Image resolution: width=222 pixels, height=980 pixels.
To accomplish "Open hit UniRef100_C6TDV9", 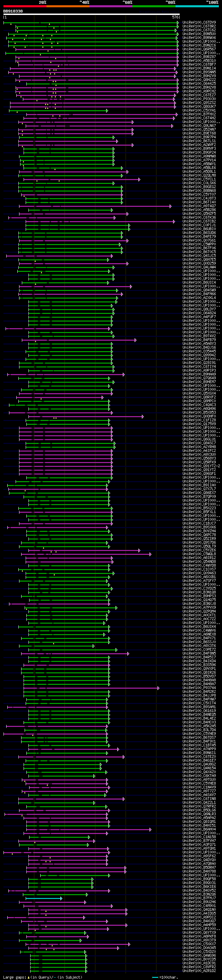I will pos(199,23).
